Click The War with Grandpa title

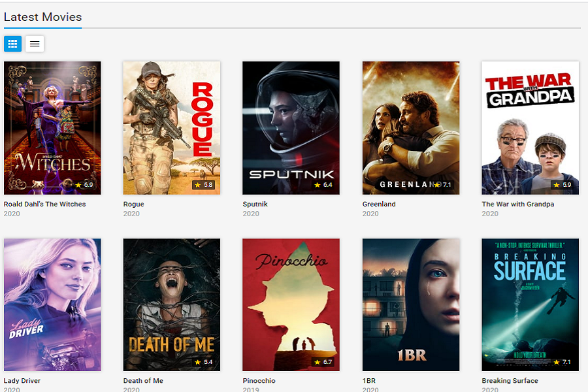[518, 204]
